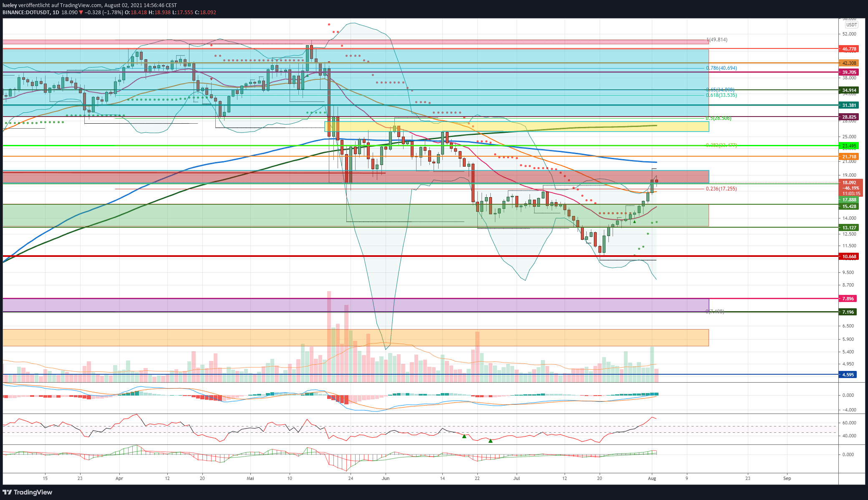This screenshot has width=868, height=500.
Task: Select the 28.825 maroon price label
Action: coord(849,117)
